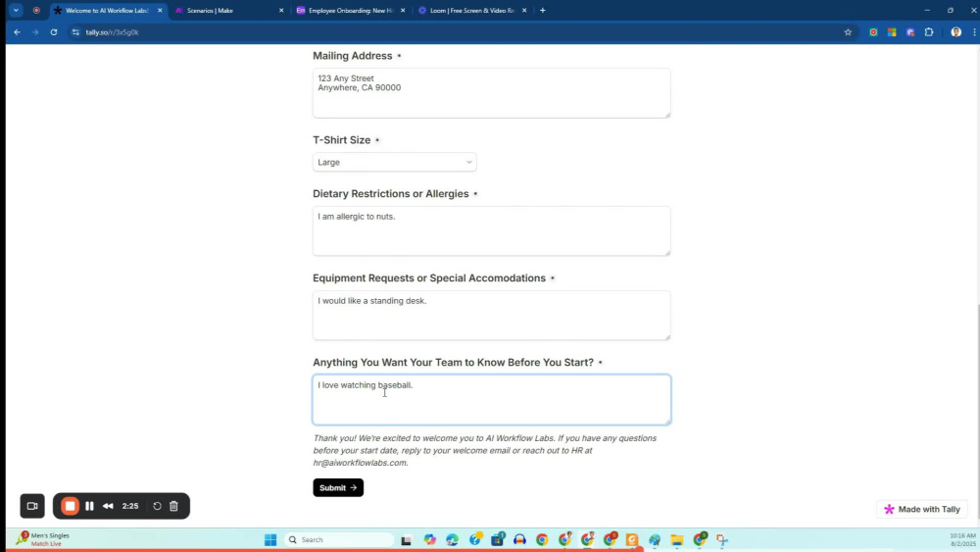Switch to the Employee Onboarding tab
Screen dimensions: 980x552
pos(351,10)
